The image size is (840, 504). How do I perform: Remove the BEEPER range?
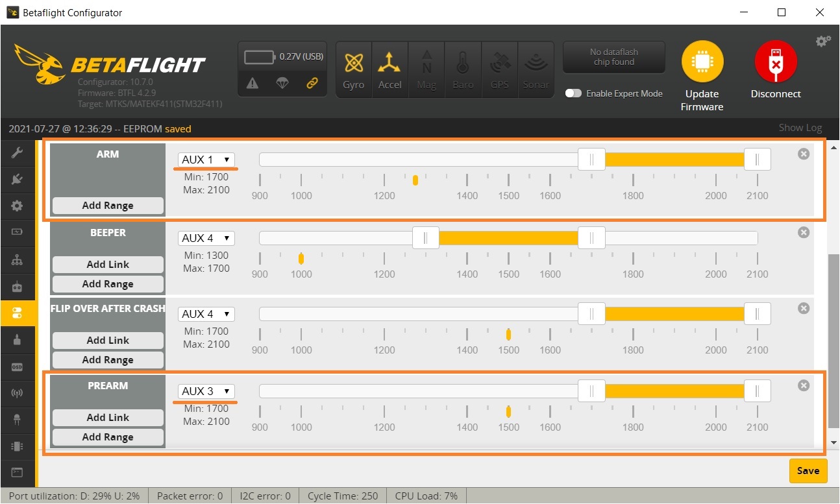(x=804, y=232)
